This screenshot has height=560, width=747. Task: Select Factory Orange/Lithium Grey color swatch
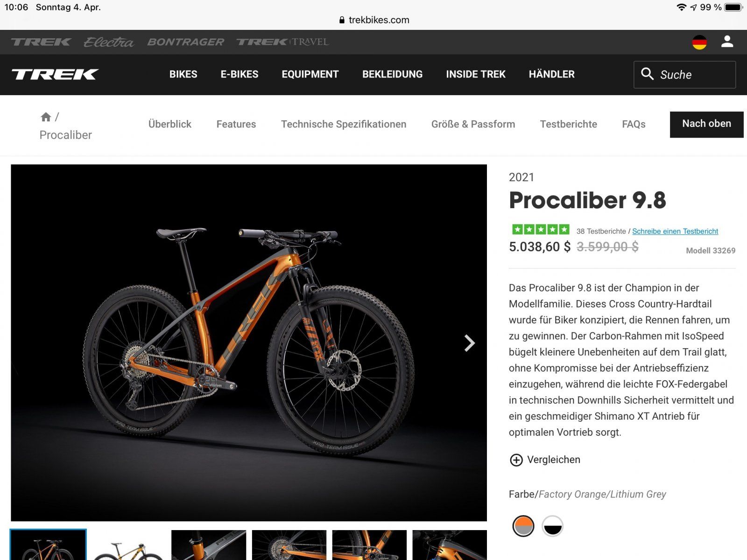click(523, 526)
